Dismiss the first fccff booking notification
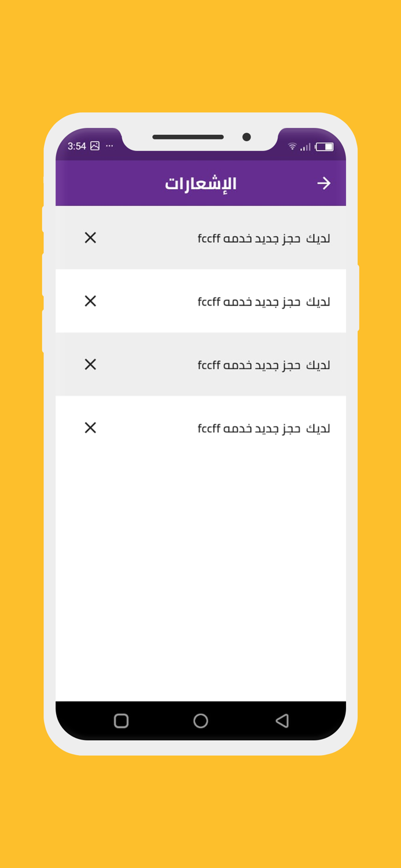This screenshot has height=868, width=401. tap(90, 238)
